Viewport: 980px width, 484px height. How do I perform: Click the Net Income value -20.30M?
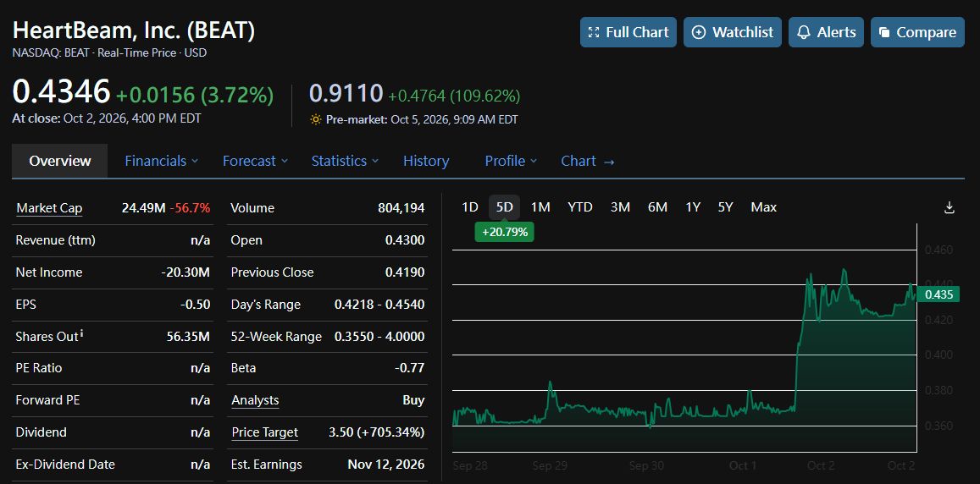pos(185,272)
